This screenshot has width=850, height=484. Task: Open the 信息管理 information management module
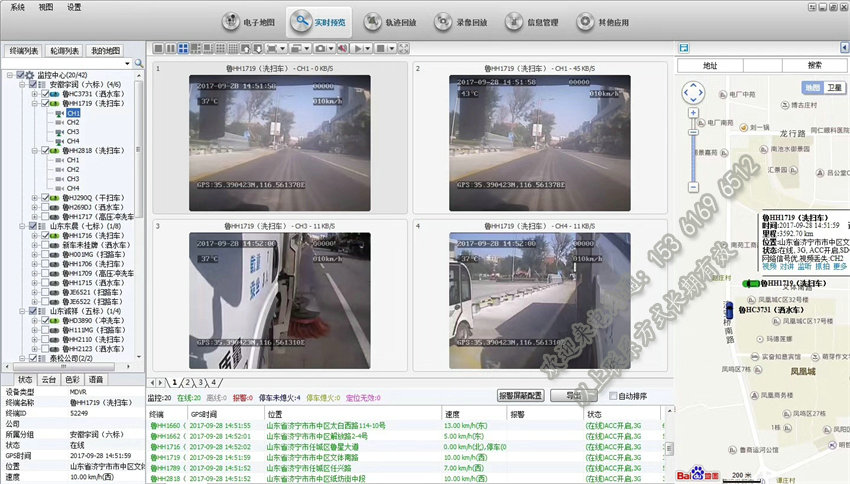click(532, 22)
